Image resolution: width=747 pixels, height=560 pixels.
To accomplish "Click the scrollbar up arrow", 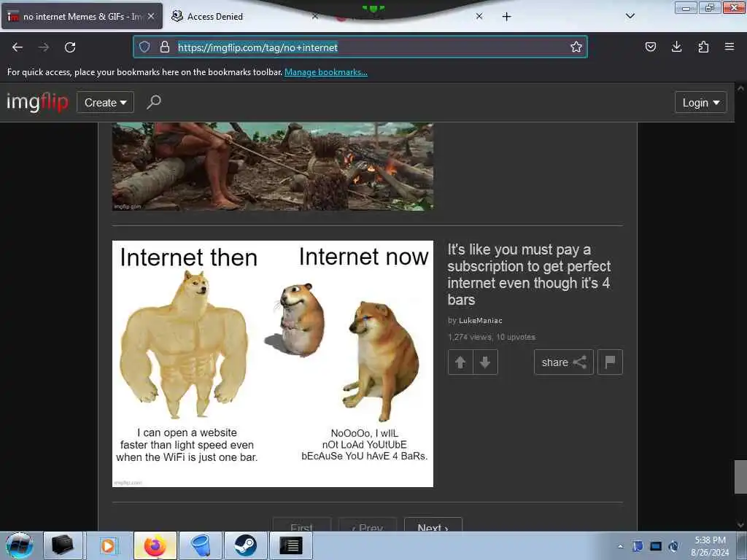I will [740, 88].
